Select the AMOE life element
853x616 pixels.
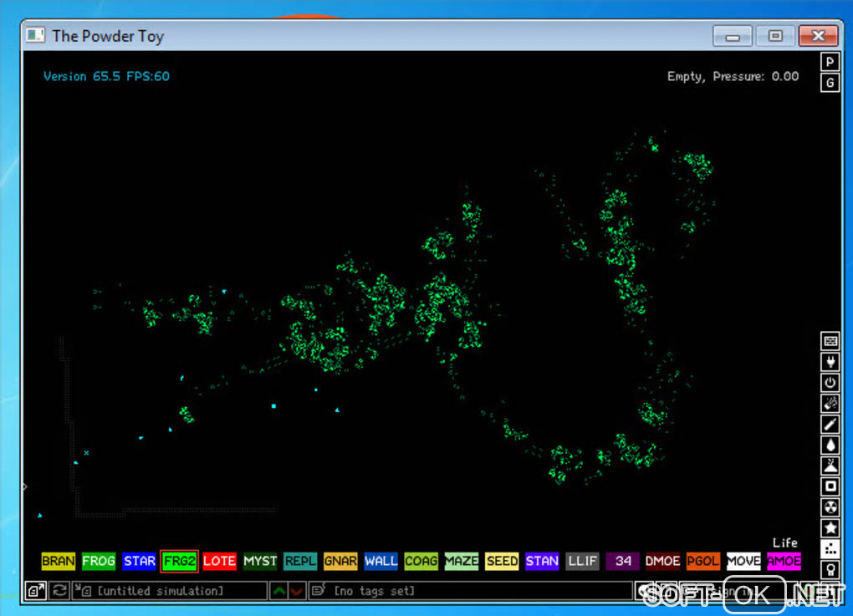(784, 561)
